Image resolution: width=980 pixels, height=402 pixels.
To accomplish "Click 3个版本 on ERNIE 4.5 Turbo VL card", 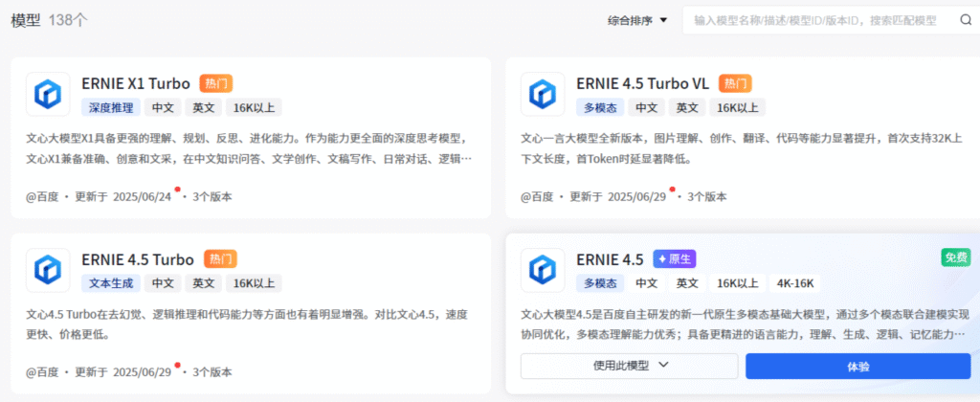I will [707, 197].
